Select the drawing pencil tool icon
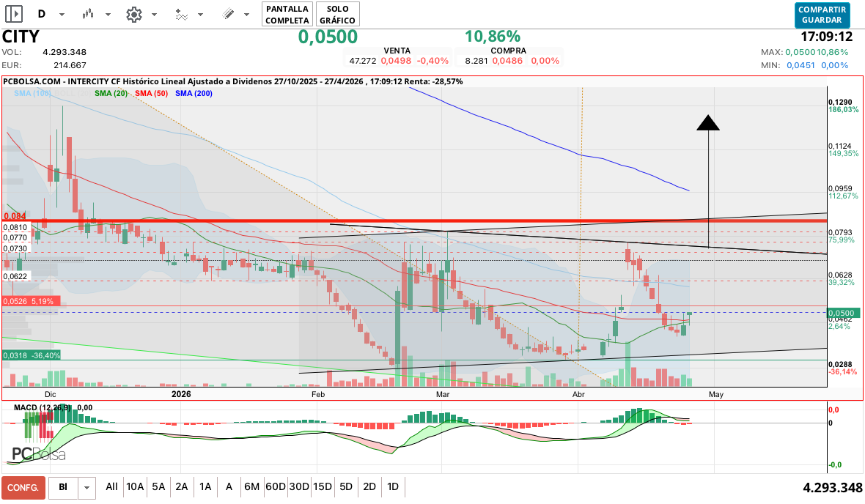Screen dimensions: 865x504 (x=228, y=14)
